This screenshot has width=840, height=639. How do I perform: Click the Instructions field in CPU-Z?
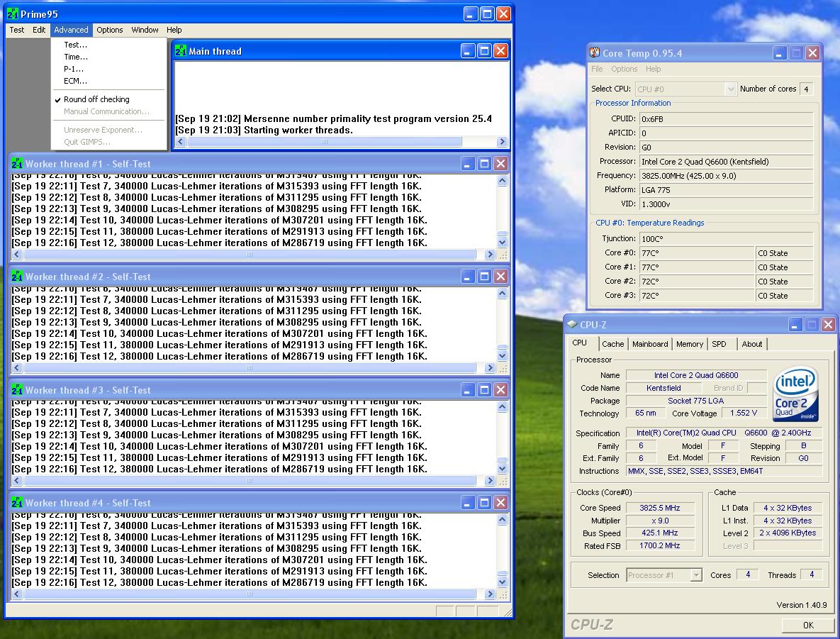coord(724,471)
